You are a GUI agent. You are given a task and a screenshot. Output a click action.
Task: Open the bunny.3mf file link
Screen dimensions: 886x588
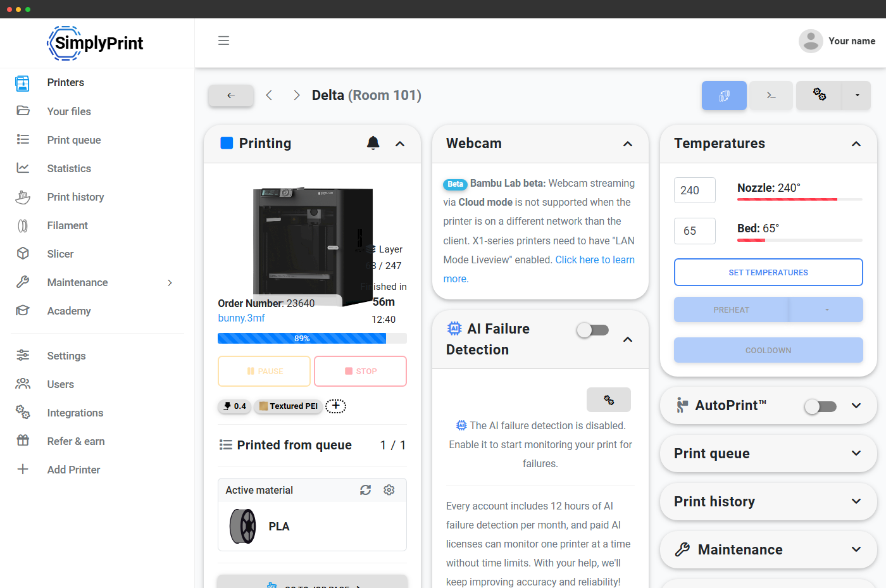[242, 318]
